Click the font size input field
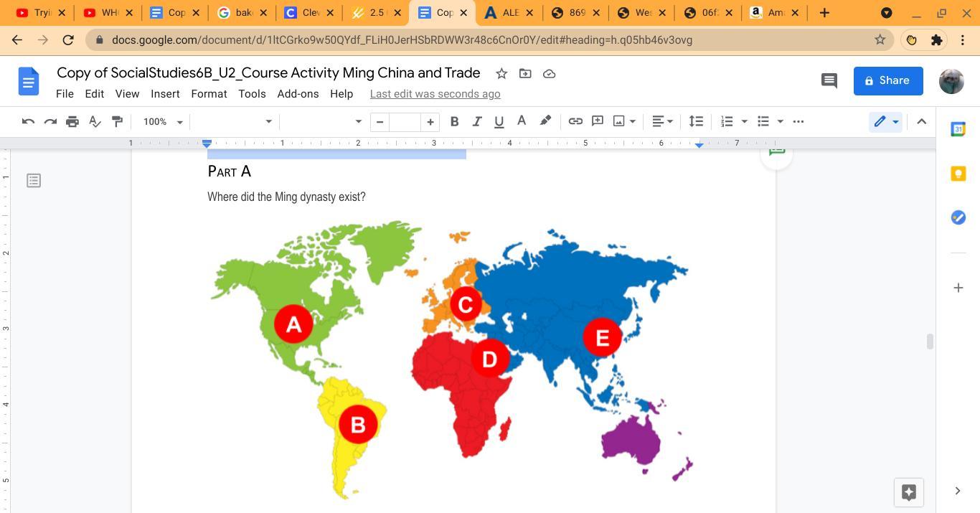This screenshot has height=513, width=980. pyautogui.click(x=405, y=121)
